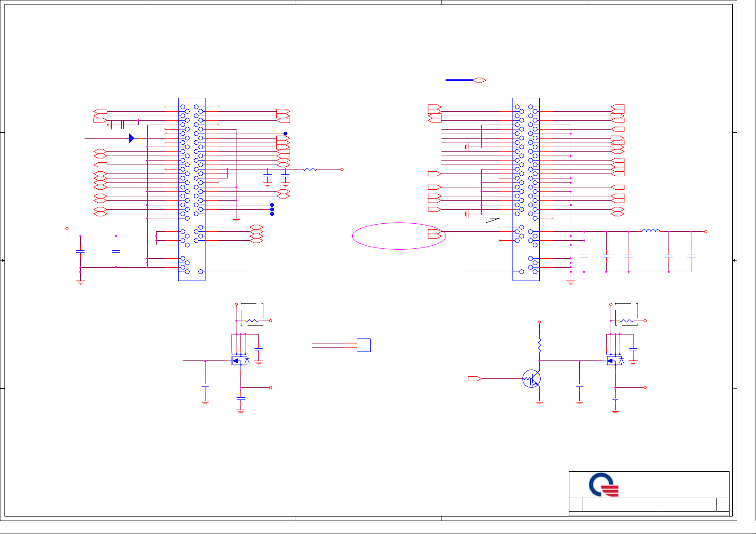Click the inductor coil symbol on the right
Screen dimensions: 756x534
651,231
